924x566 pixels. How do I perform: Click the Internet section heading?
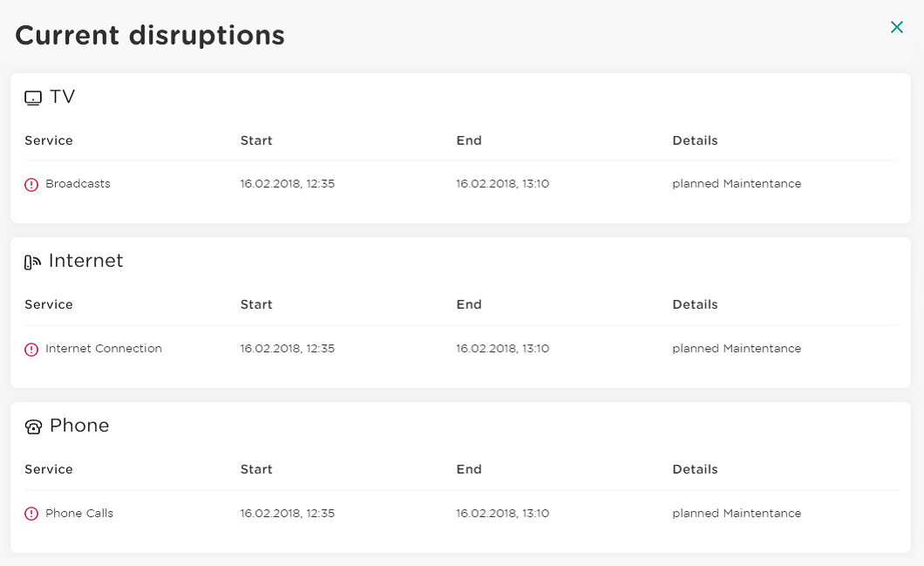click(86, 261)
